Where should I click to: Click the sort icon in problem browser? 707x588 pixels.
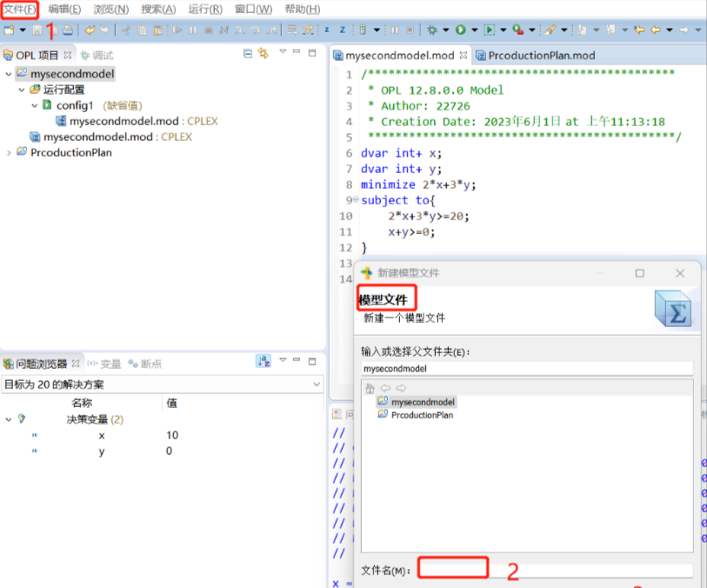click(x=263, y=361)
